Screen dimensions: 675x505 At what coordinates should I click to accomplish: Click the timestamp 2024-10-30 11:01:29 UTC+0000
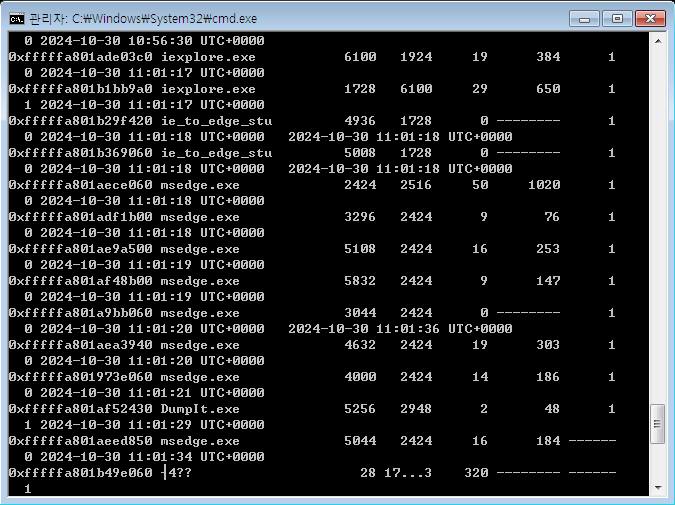coord(152,425)
